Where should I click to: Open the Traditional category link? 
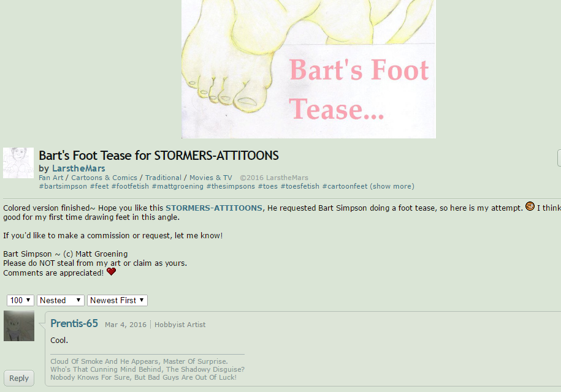pyautogui.click(x=163, y=178)
